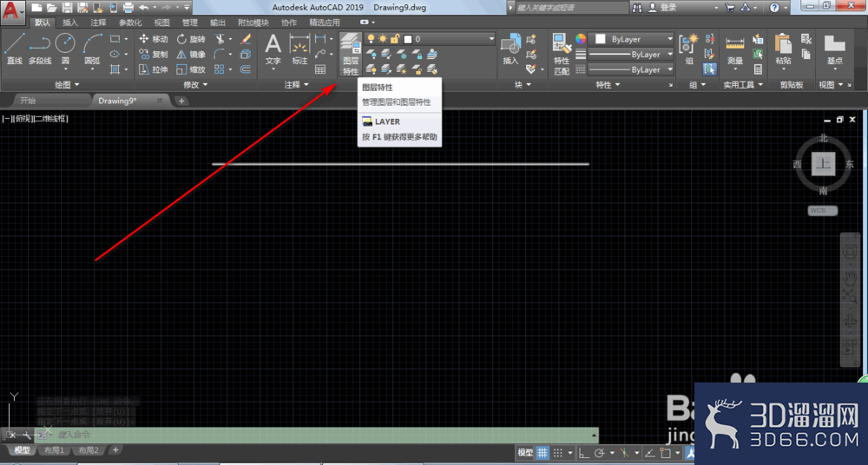Expand the Block (块) panel

[x=523, y=85]
